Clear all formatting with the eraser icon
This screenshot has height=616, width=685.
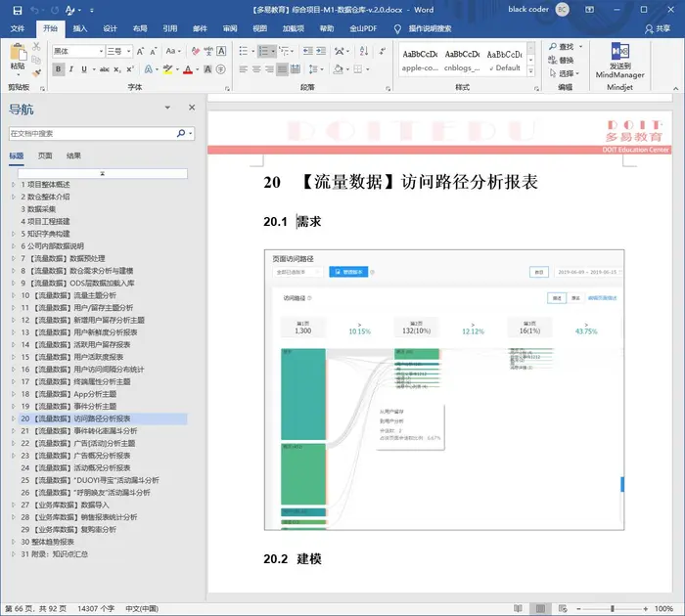tap(196, 52)
